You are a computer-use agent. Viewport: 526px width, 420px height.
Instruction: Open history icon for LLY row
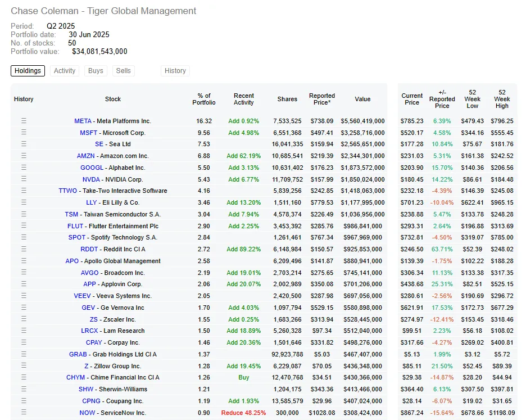tap(24, 202)
